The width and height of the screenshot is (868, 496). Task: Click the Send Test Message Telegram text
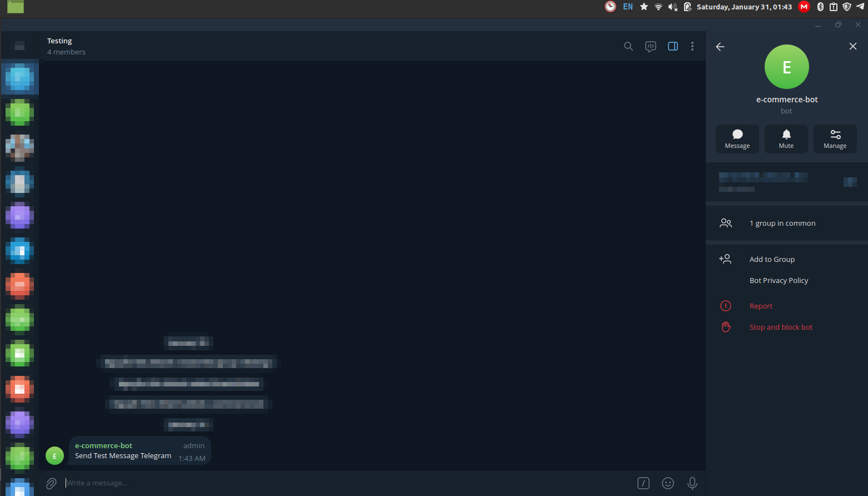click(x=123, y=455)
